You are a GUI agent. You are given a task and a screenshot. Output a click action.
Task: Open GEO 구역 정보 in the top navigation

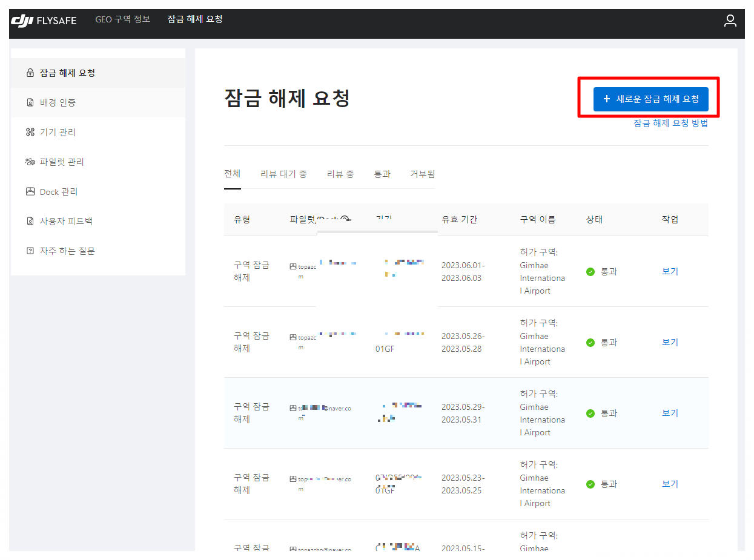[x=123, y=19]
